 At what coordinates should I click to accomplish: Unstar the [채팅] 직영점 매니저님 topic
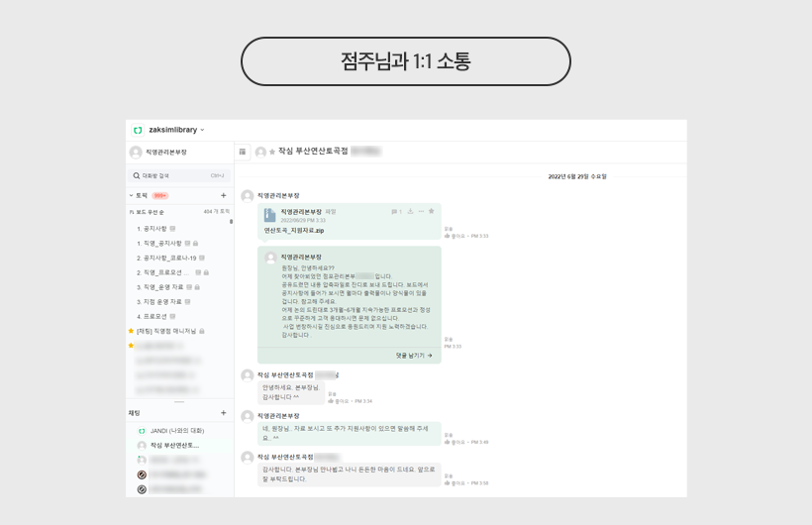[131, 331]
